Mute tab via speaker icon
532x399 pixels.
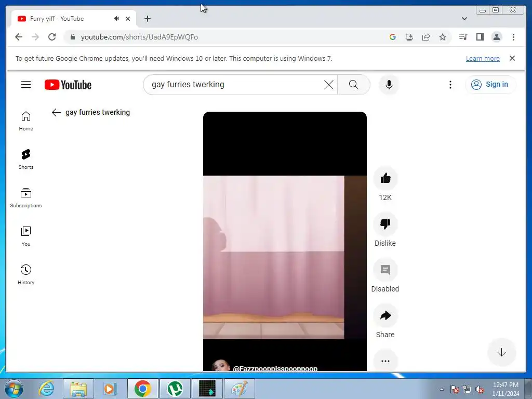tap(117, 19)
